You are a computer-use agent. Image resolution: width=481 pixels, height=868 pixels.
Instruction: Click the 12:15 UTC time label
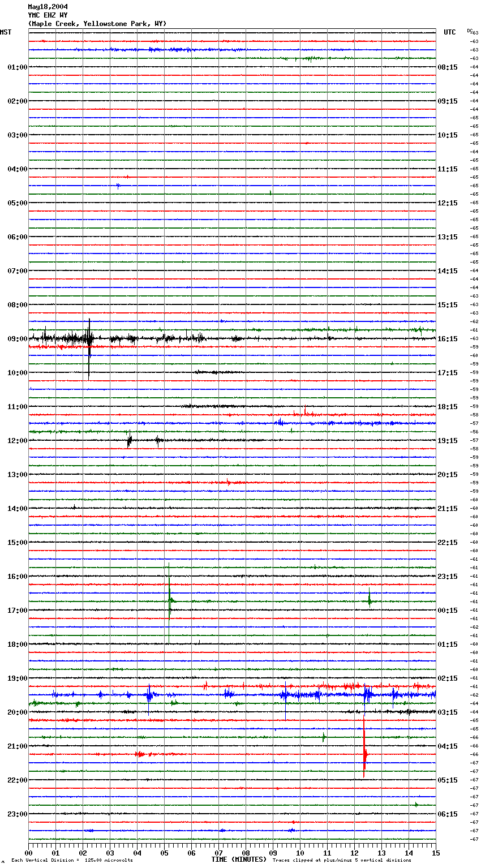pyautogui.click(x=448, y=203)
